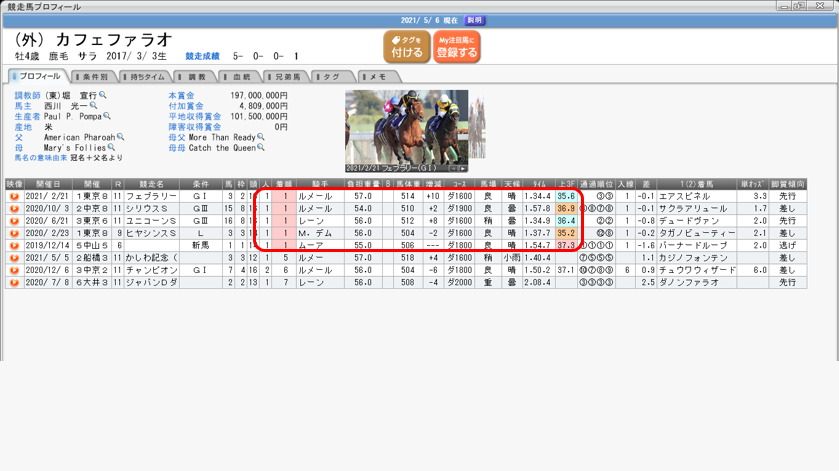Select the 血統 tab
This screenshot has height=471, width=839.
238,77
